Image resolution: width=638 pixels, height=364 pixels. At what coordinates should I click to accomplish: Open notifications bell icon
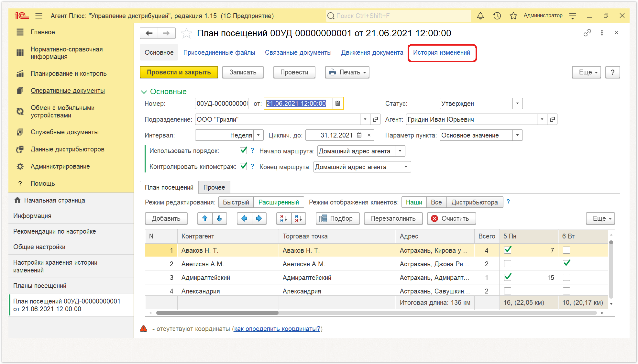(480, 16)
